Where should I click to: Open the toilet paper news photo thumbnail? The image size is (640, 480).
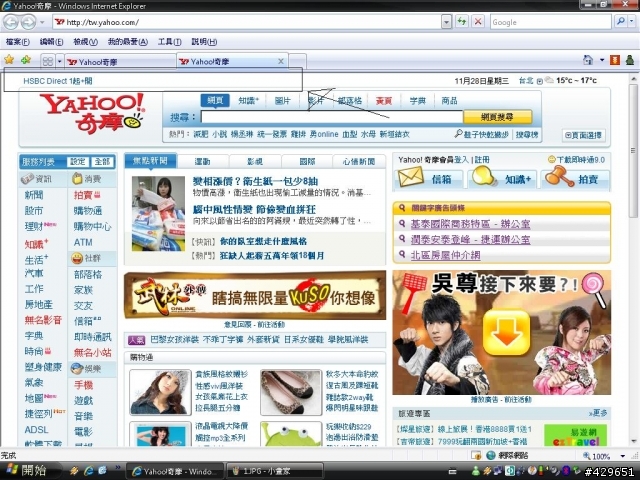coord(158,213)
